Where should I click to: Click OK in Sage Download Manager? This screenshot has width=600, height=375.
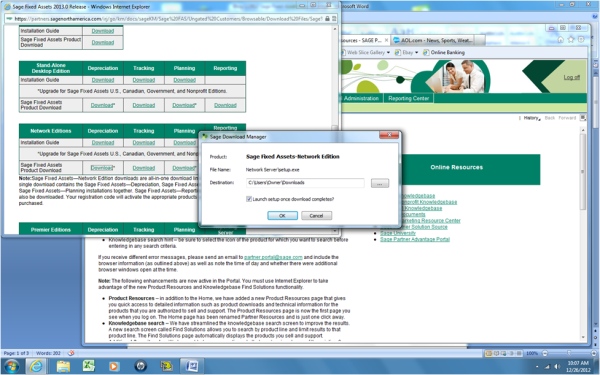tap(282, 215)
